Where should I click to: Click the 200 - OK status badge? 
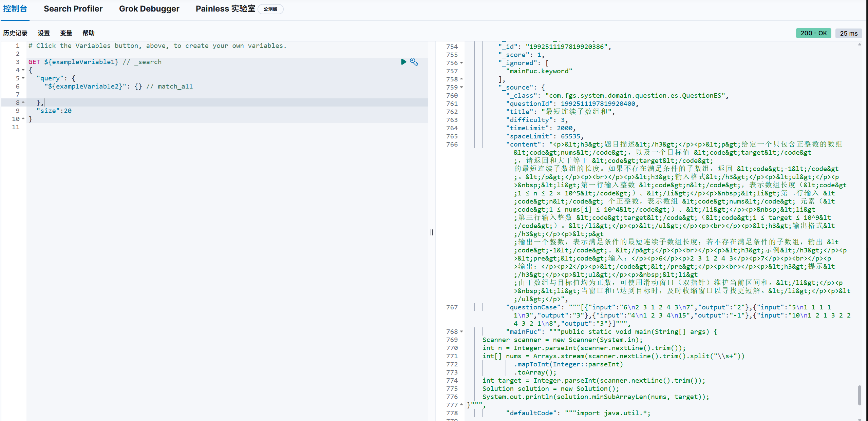click(x=813, y=33)
